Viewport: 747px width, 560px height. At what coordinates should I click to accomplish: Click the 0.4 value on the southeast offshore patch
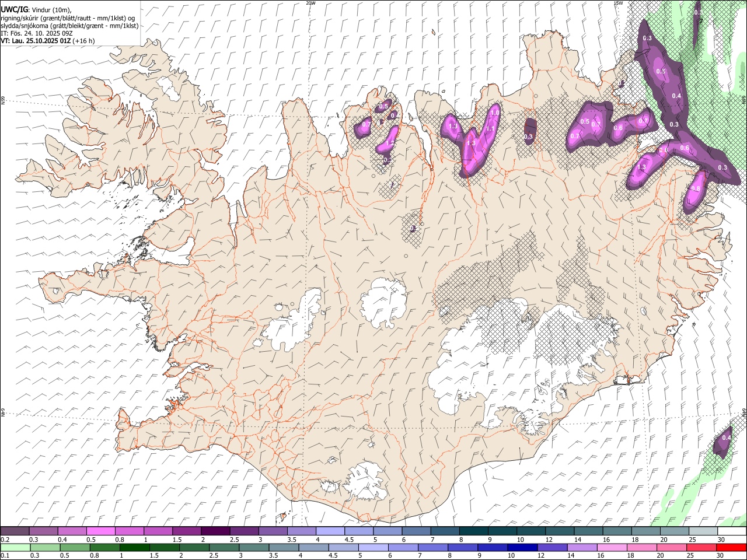727,437
